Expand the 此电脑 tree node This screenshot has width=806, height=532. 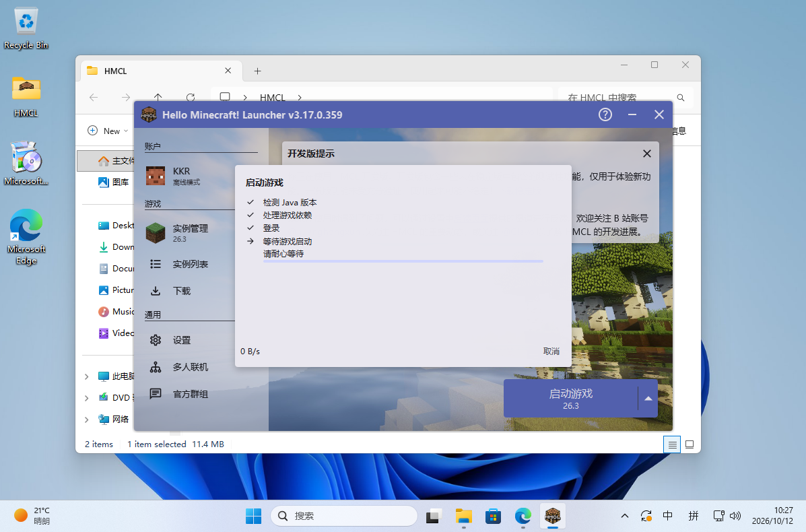coord(86,376)
